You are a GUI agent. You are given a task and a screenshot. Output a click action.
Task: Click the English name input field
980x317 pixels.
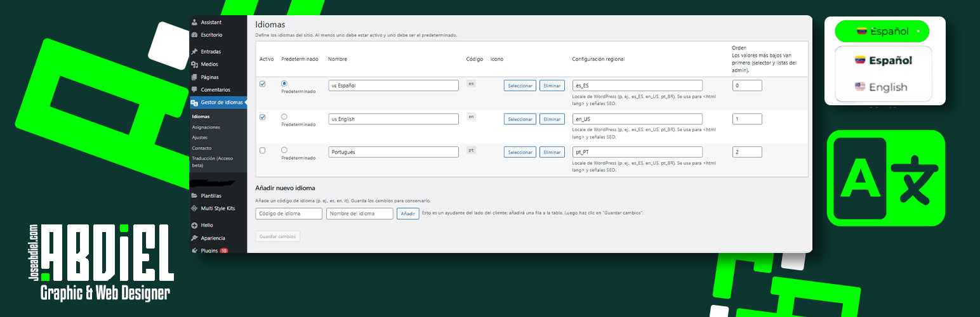[394, 119]
